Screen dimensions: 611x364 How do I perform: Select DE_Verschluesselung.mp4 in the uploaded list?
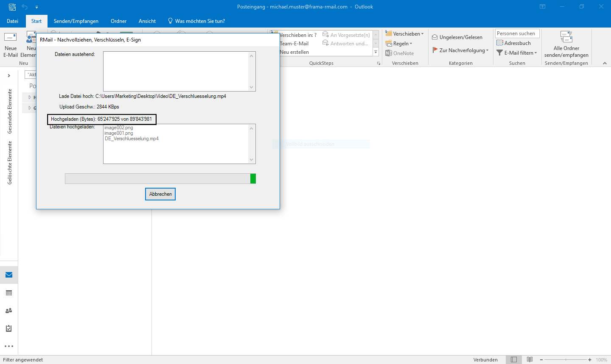pyautogui.click(x=132, y=139)
